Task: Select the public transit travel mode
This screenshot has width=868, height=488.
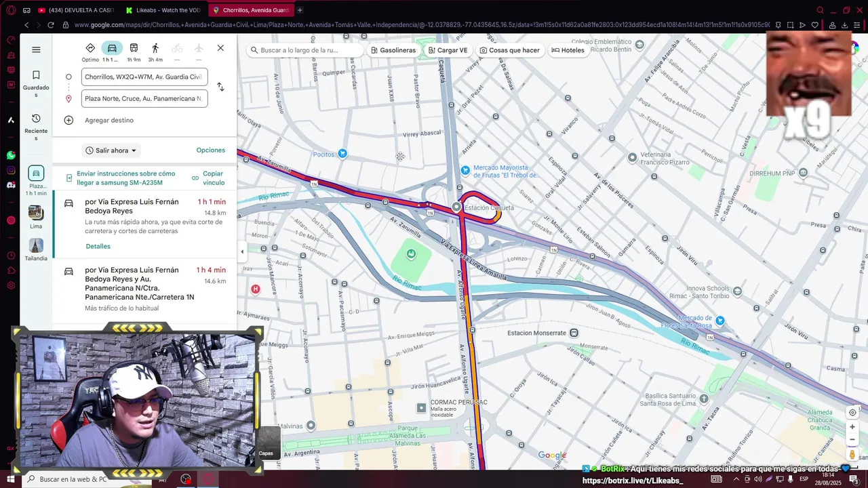Action: pos(134,52)
